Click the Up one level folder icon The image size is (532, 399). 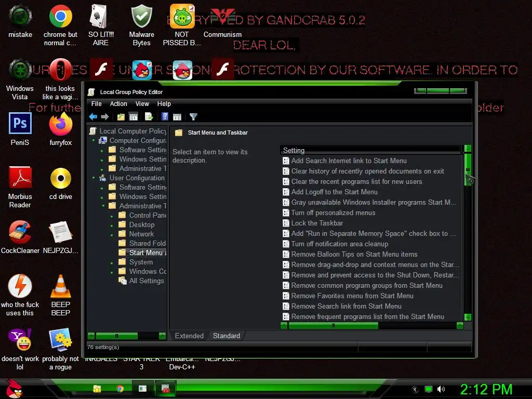pyautogui.click(x=121, y=117)
